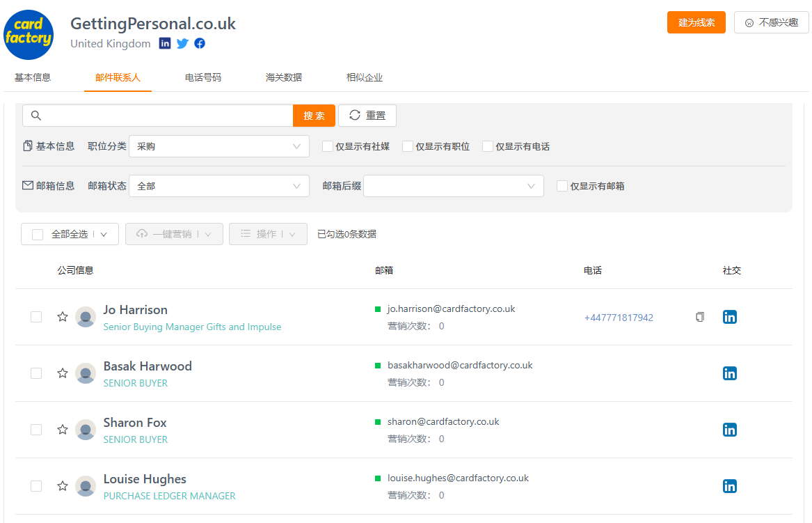
Task: Open Basak Harwood's LinkedIn profile
Action: tap(730, 373)
